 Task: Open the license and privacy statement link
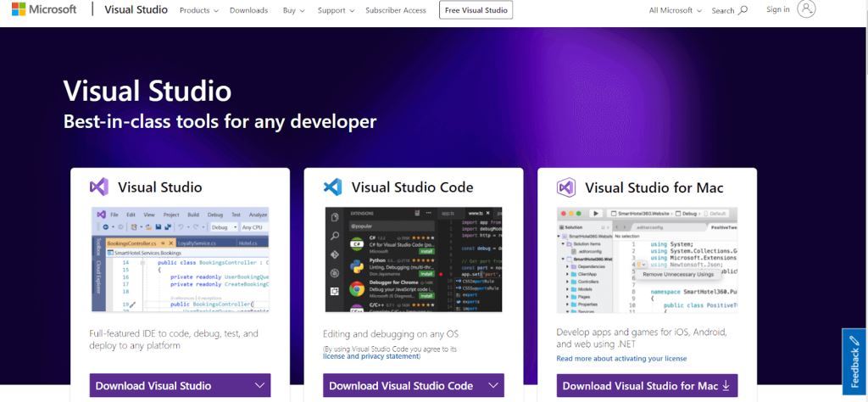coord(370,356)
